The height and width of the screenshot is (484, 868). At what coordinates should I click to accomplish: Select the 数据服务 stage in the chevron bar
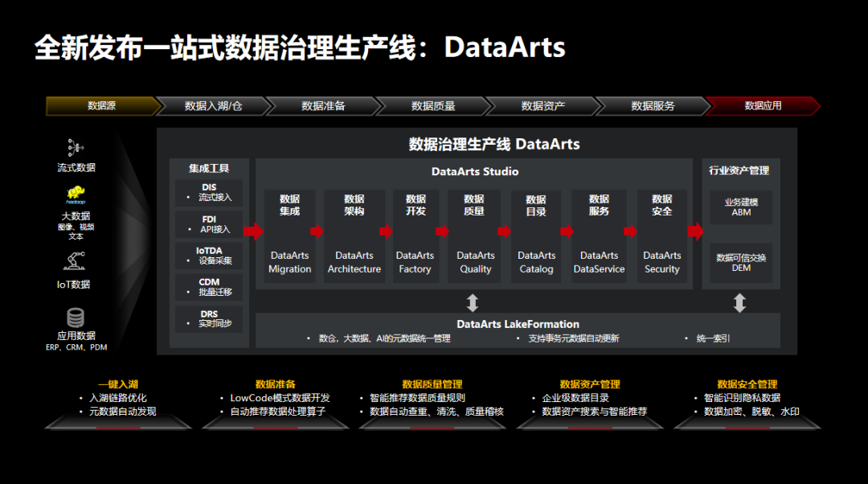point(653,106)
